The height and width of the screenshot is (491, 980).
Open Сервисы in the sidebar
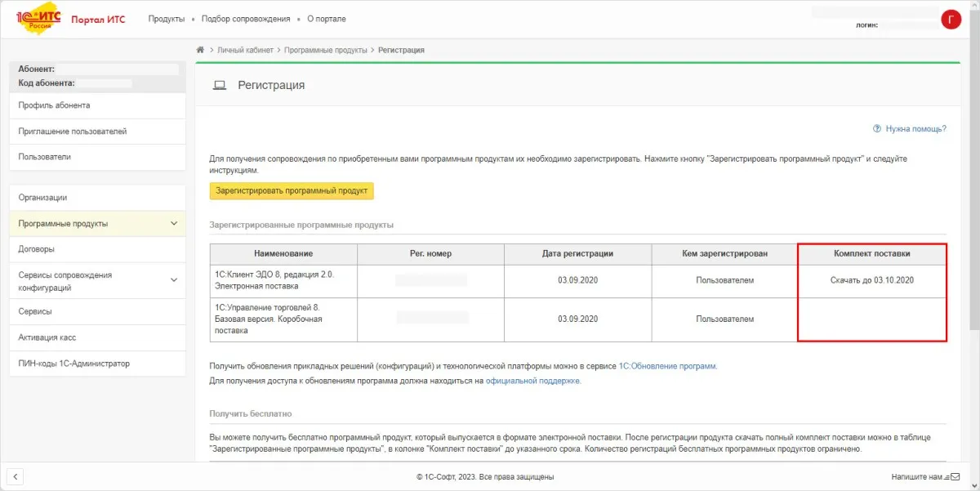[97, 311]
